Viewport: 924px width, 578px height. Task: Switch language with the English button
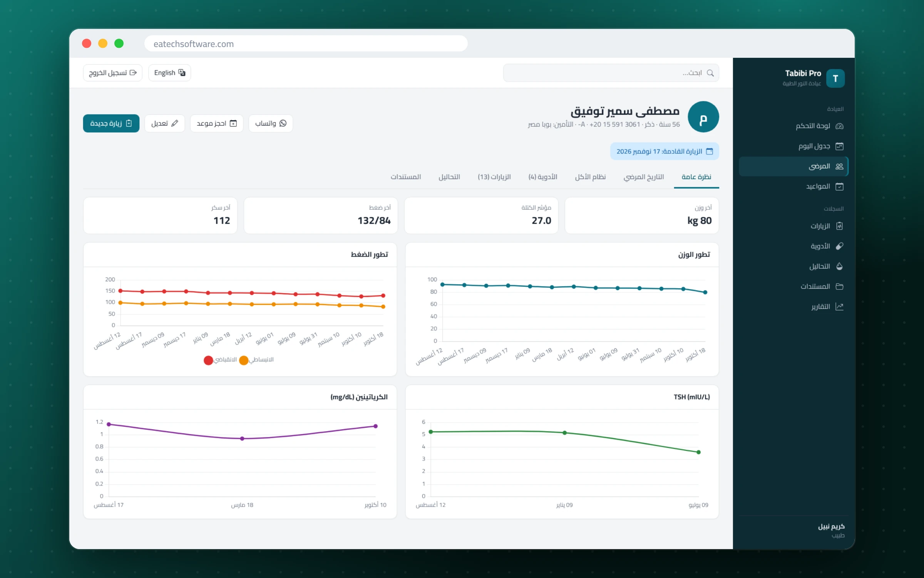click(x=169, y=72)
